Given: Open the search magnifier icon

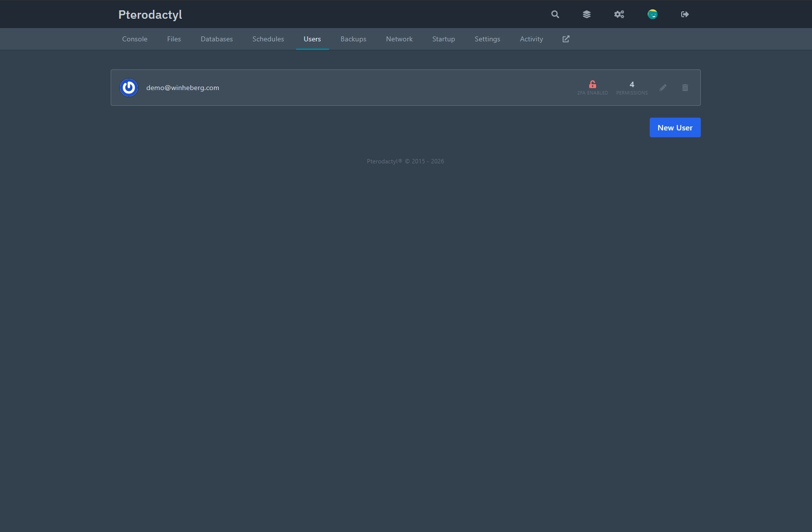Looking at the screenshot, I should (555, 14).
